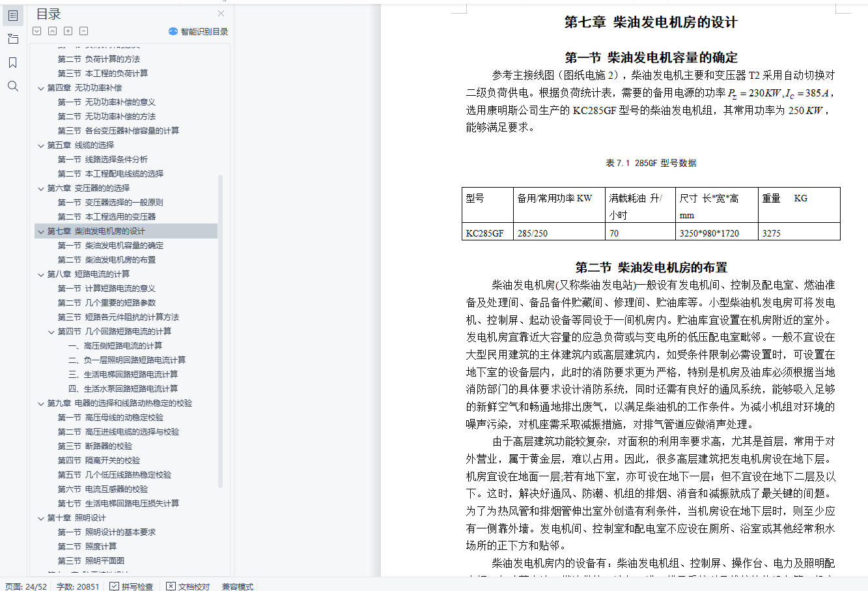The width and height of the screenshot is (868, 591).
Task: Open 第四节 隔离开关的校验
Action: tap(99, 461)
